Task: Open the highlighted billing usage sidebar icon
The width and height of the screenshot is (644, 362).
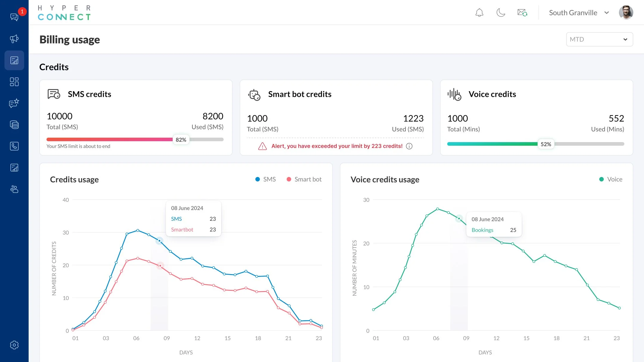Action: (14, 60)
